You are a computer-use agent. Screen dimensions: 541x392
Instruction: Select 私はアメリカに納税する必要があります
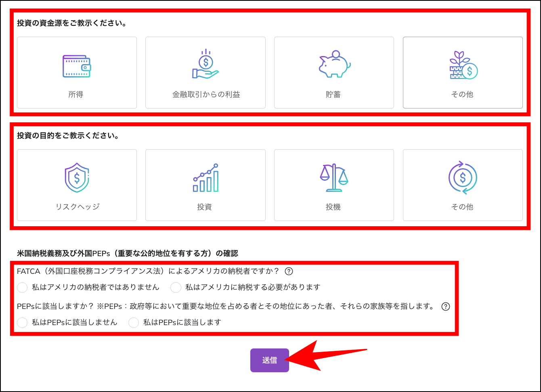[176, 288]
